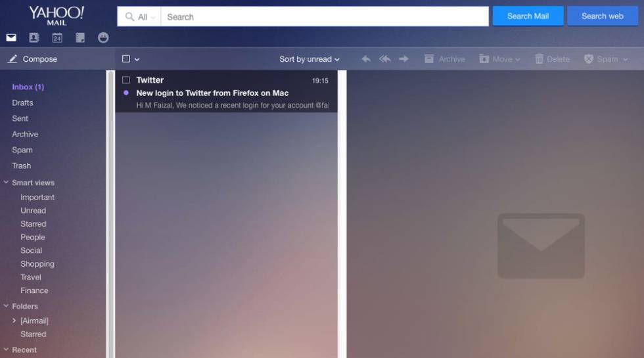This screenshot has height=358, width=644.
Task: Click the unread purple dot on Twitter email
Action: (126, 93)
